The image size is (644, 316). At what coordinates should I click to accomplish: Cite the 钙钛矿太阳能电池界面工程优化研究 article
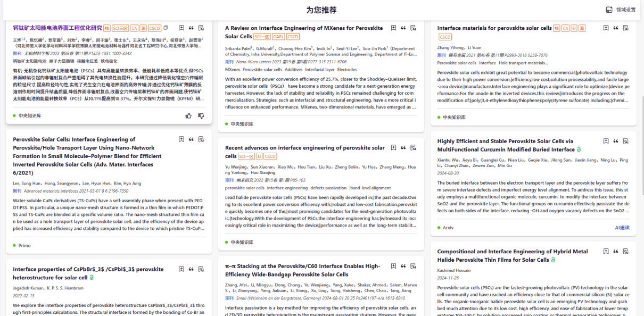click(191, 28)
